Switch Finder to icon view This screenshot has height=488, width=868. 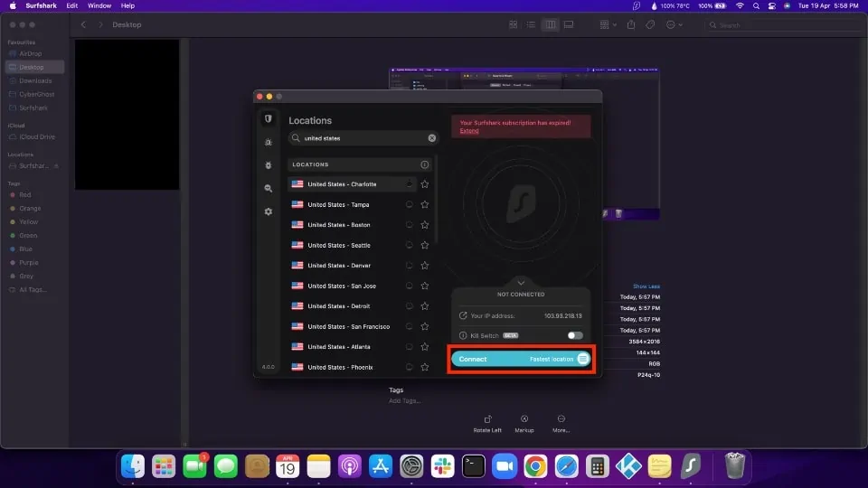514,25
